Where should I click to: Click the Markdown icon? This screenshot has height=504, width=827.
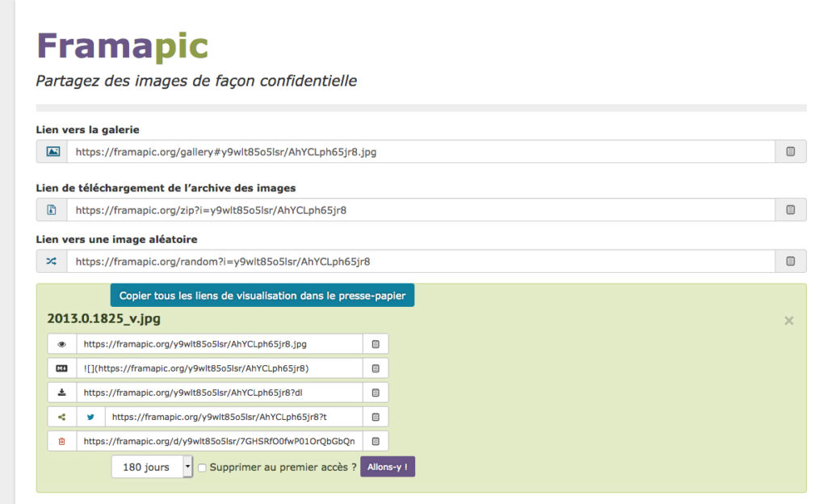[x=61, y=368]
